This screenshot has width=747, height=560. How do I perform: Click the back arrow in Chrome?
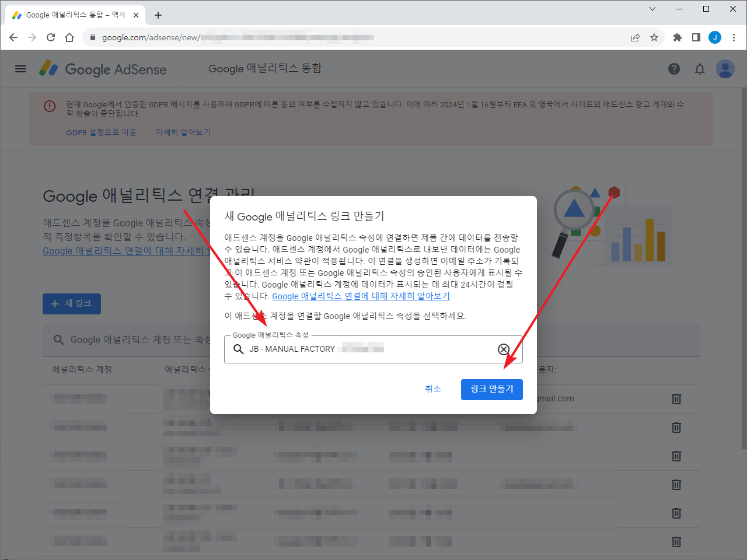pyautogui.click(x=13, y=37)
